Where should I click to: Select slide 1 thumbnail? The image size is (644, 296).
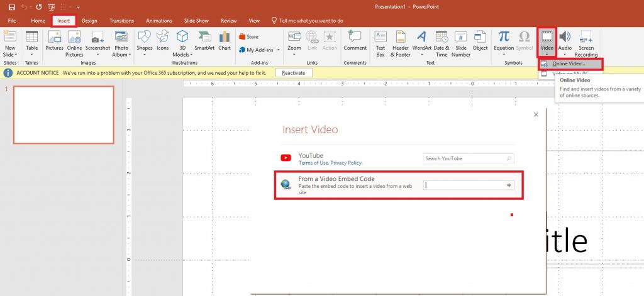(64, 115)
